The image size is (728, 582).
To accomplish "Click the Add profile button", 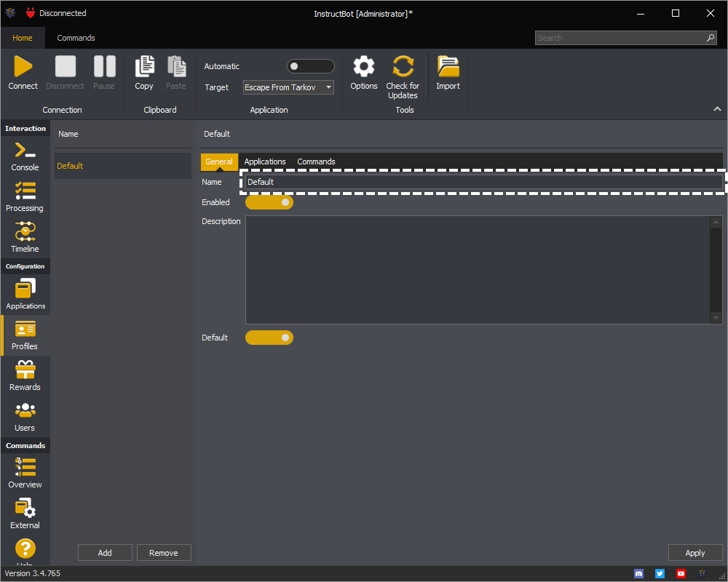I will pyautogui.click(x=105, y=553).
